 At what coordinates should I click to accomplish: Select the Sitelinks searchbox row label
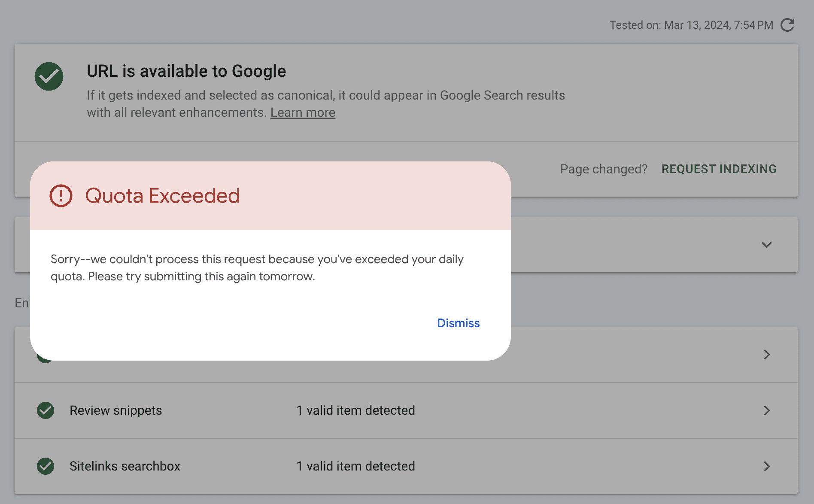125,466
